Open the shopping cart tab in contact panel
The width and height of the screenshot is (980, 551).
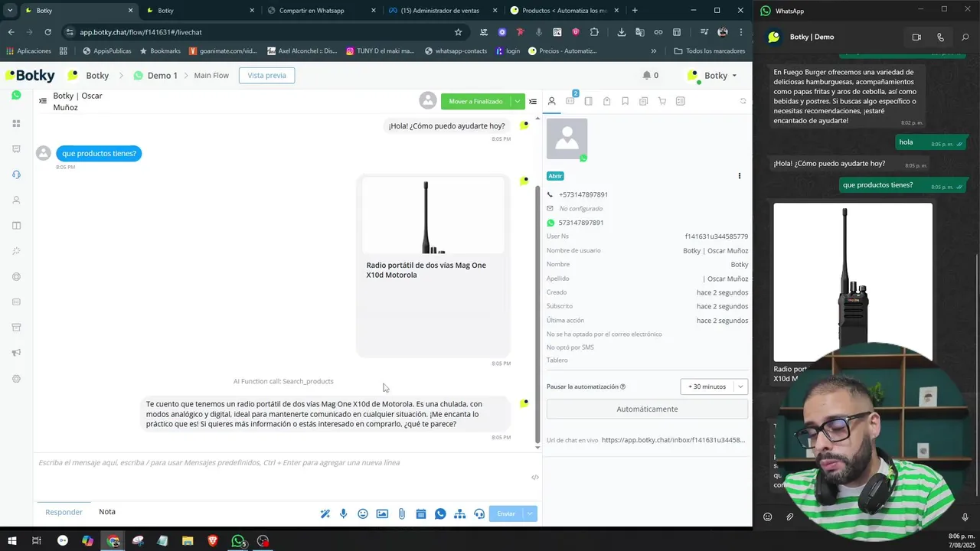[662, 101]
